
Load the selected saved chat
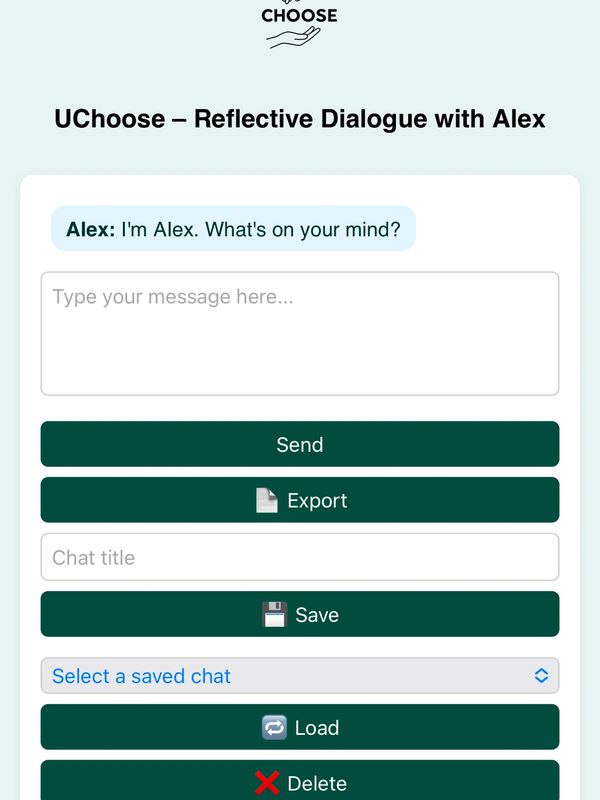pos(300,727)
